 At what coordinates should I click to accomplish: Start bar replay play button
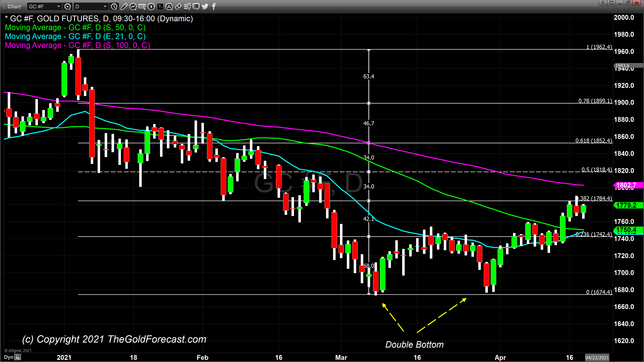[151, 7]
